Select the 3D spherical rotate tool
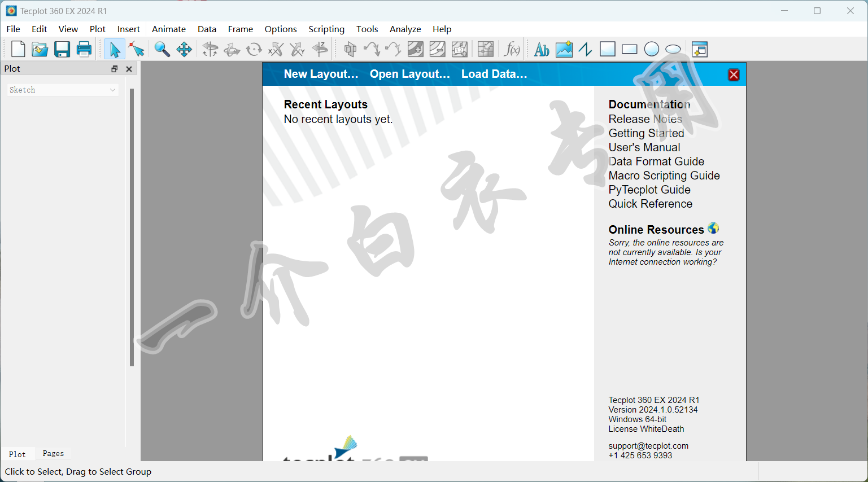 [x=210, y=50]
